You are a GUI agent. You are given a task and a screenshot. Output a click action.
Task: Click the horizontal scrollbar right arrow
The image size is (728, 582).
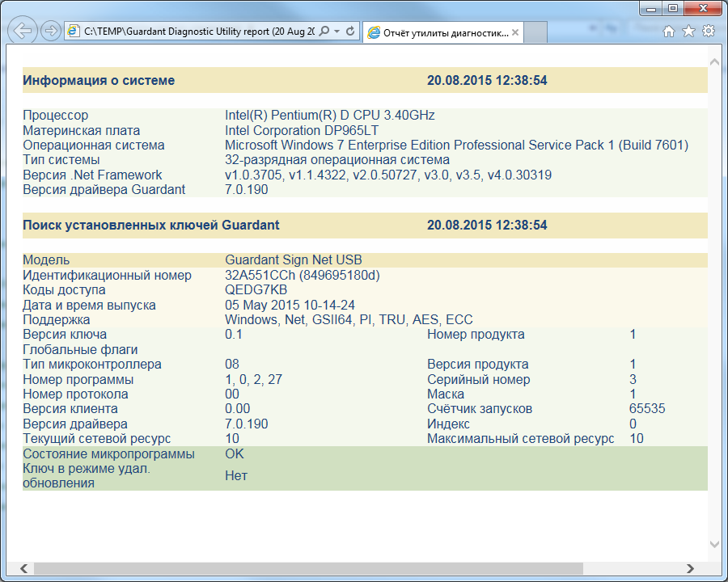(x=690, y=568)
